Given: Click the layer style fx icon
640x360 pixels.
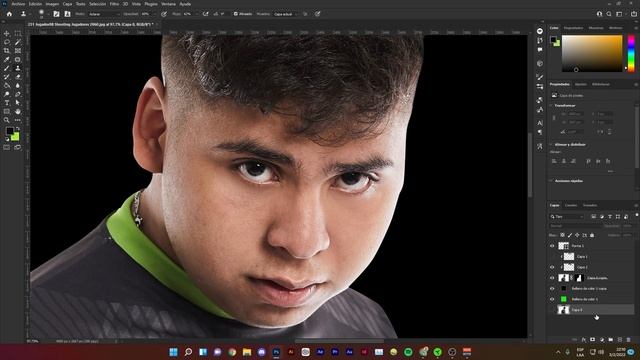Looking at the screenshot, I should pyautogui.click(x=584, y=340).
